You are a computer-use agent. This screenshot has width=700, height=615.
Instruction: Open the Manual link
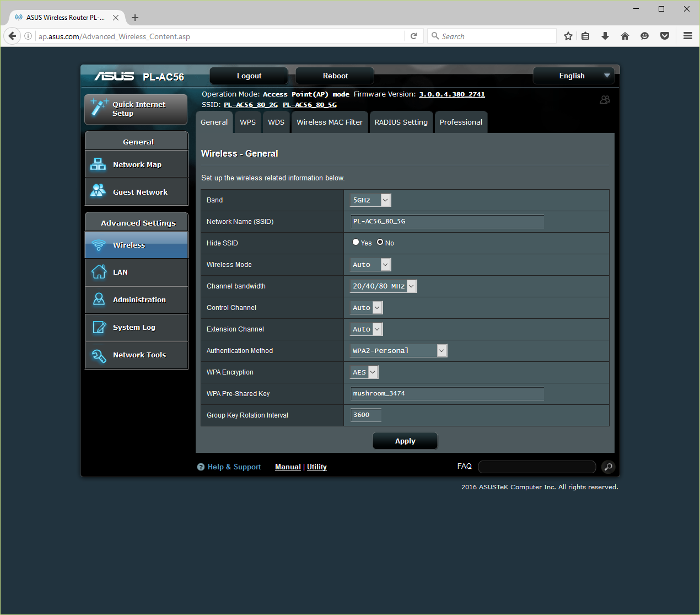tap(288, 467)
